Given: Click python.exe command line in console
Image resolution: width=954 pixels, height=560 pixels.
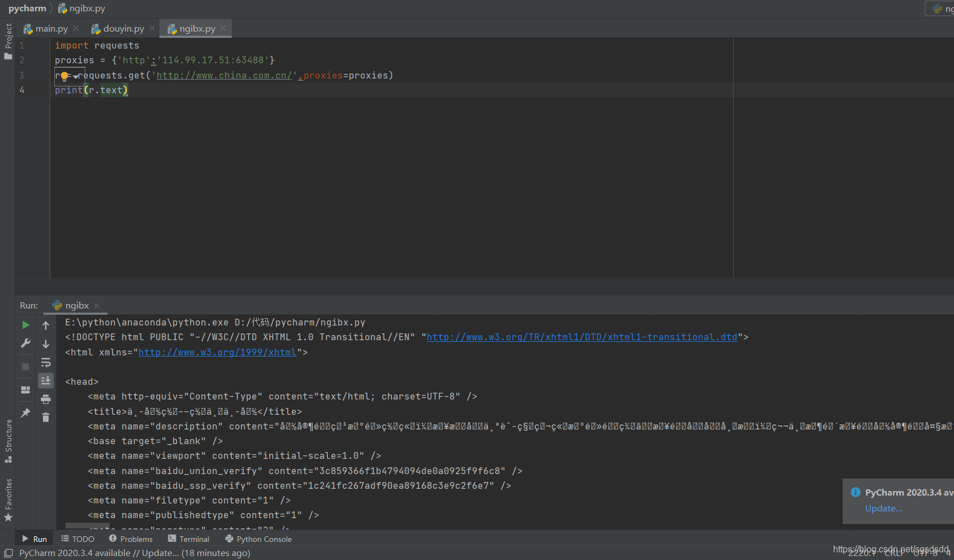Looking at the screenshot, I should tap(215, 323).
